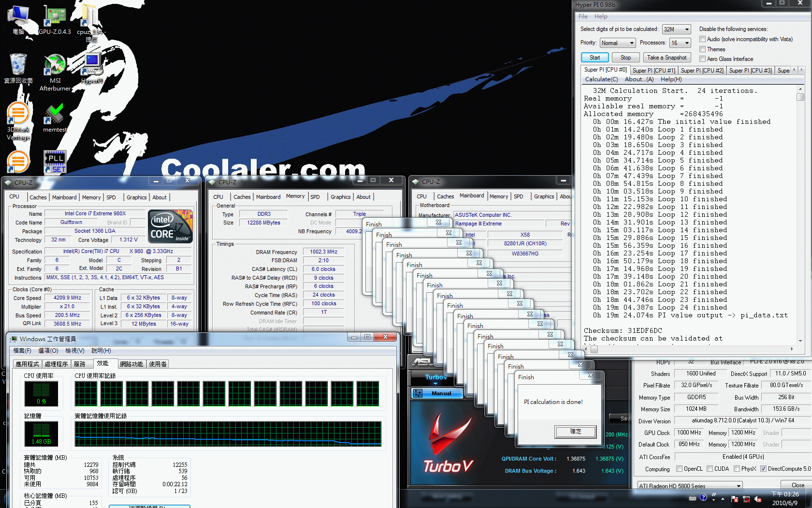
Task: Click the Manual profile icon in TurboV
Action: 418,393
